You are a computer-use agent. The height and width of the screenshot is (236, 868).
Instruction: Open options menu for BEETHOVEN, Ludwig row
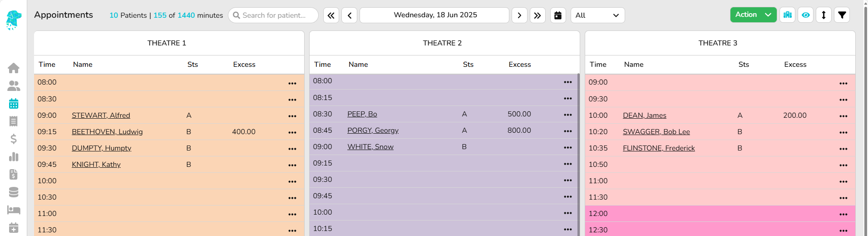292,132
